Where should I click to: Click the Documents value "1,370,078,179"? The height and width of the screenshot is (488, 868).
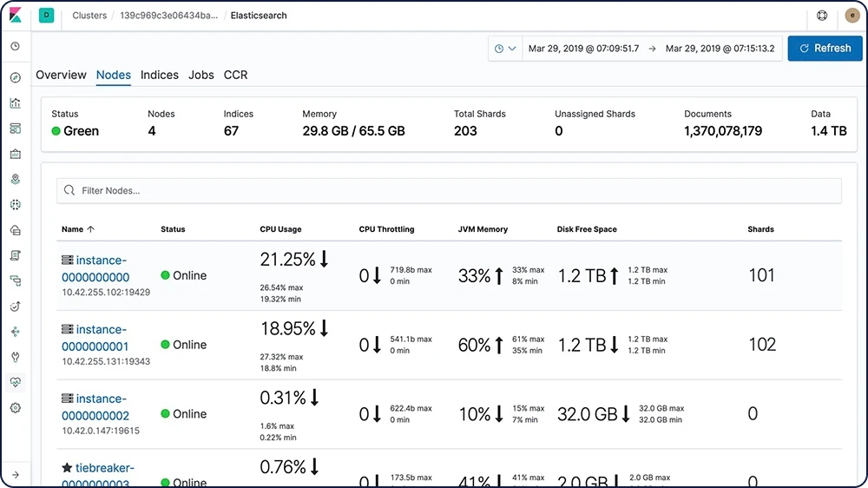723,131
